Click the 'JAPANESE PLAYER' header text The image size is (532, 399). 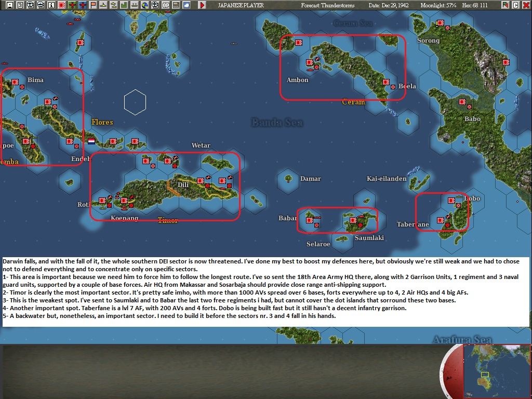coord(241,5)
